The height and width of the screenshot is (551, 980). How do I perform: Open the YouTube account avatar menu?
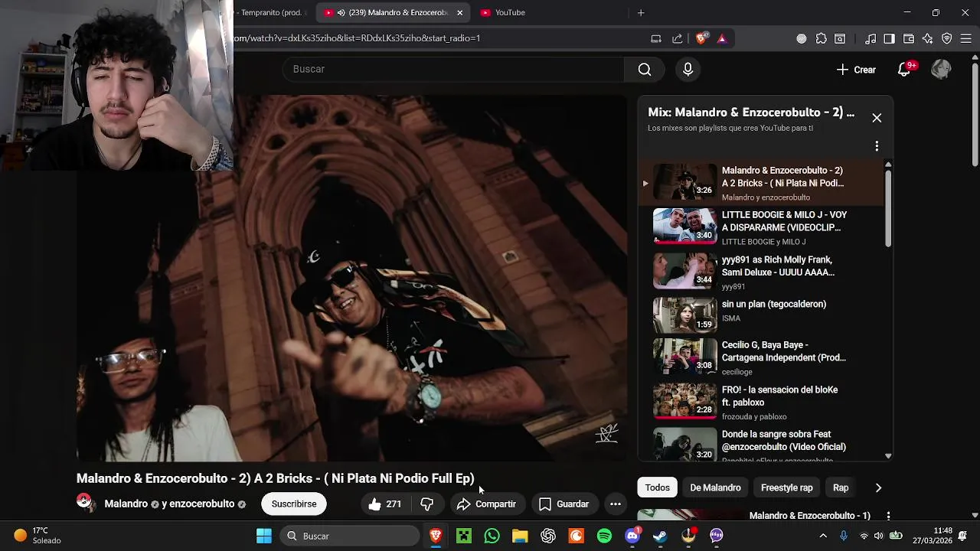[x=941, y=70]
